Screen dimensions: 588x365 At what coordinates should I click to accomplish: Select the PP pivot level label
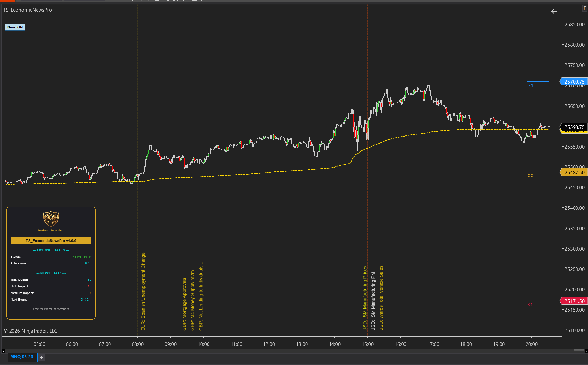530,176
